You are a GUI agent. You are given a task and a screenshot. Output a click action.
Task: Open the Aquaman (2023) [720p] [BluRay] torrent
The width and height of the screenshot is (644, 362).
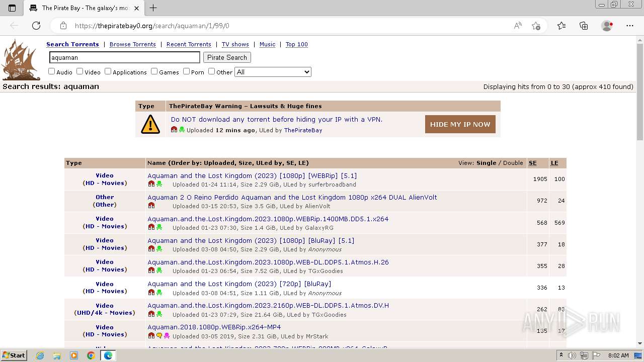(x=239, y=284)
